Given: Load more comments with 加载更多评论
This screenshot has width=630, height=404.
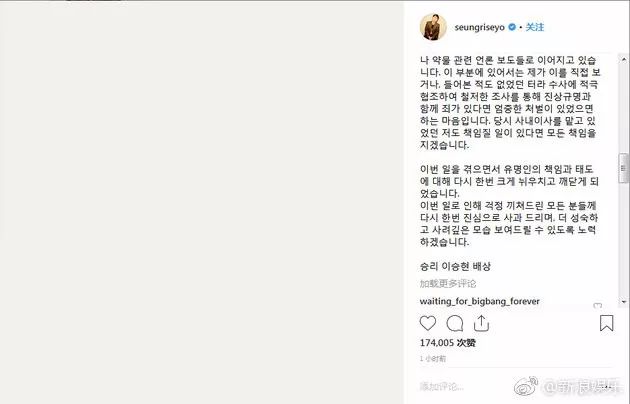Looking at the screenshot, I should [448, 284].
